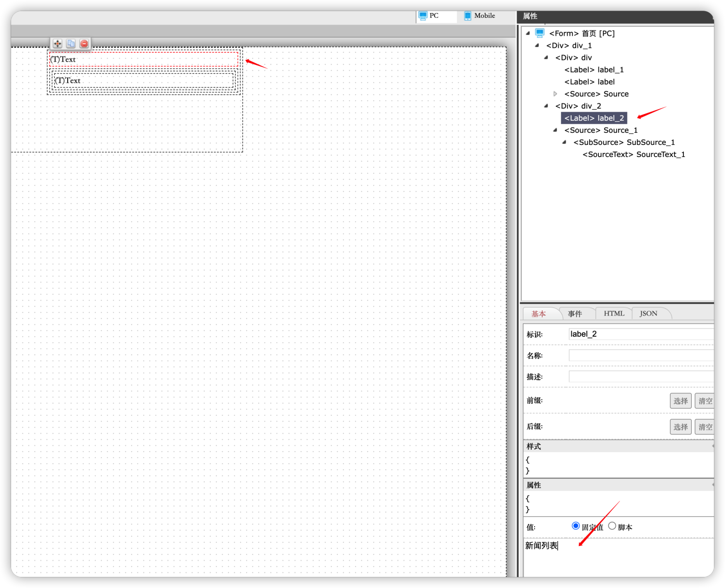Image resolution: width=725 pixels, height=588 pixels.
Task: Select label_1 in the component tree
Action: pyautogui.click(x=594, y=70)
